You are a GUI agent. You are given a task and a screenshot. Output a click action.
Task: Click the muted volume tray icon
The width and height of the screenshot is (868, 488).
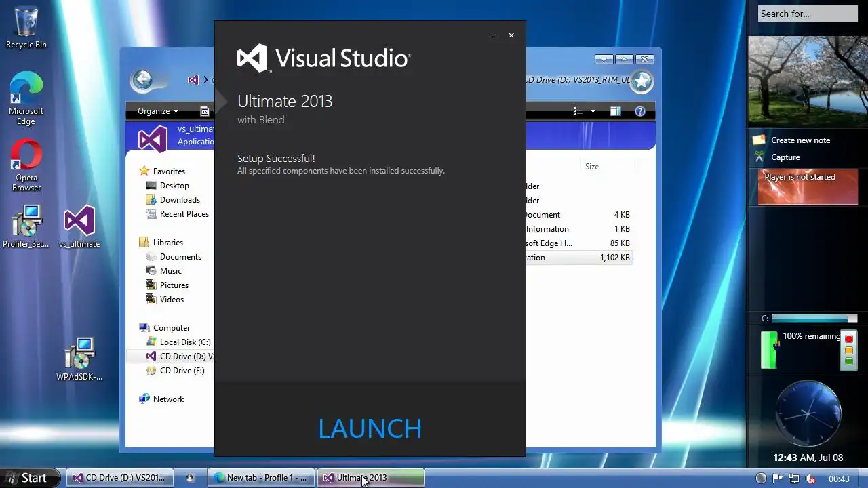coord(810,479)
